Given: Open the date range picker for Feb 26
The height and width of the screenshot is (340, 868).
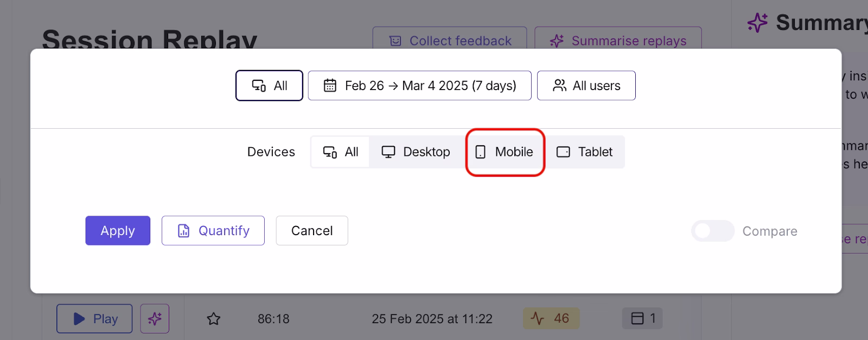Looking at the screenshot, I should tap(419, 85).
